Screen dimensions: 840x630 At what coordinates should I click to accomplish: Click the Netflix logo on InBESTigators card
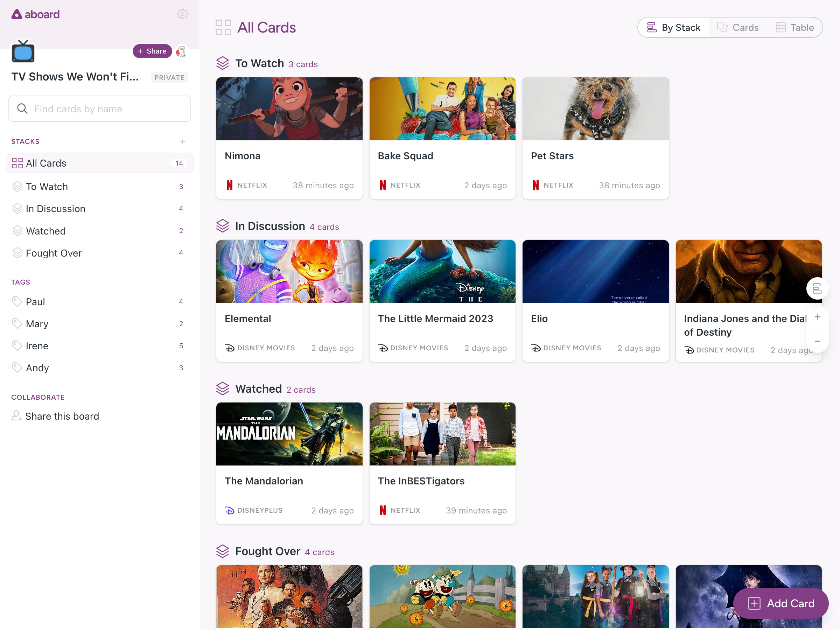coord(383,510)
